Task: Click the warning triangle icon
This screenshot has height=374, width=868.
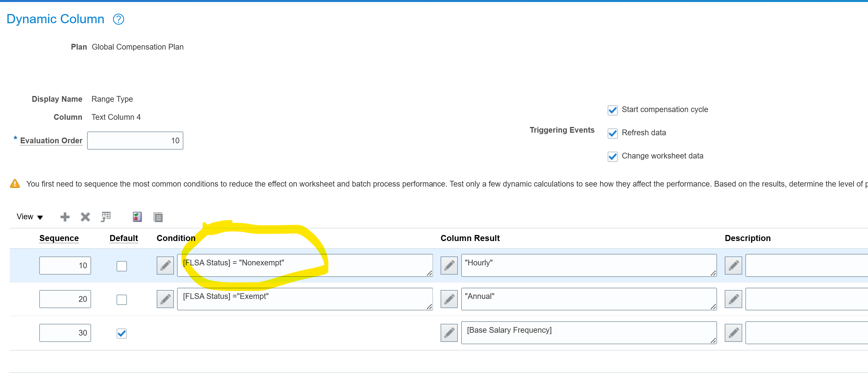Action: tap(15, 183)
